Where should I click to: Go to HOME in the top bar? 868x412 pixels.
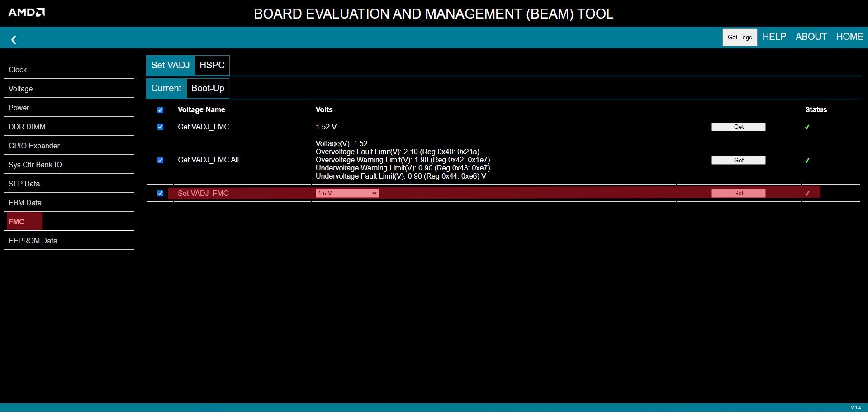[849, 37]
